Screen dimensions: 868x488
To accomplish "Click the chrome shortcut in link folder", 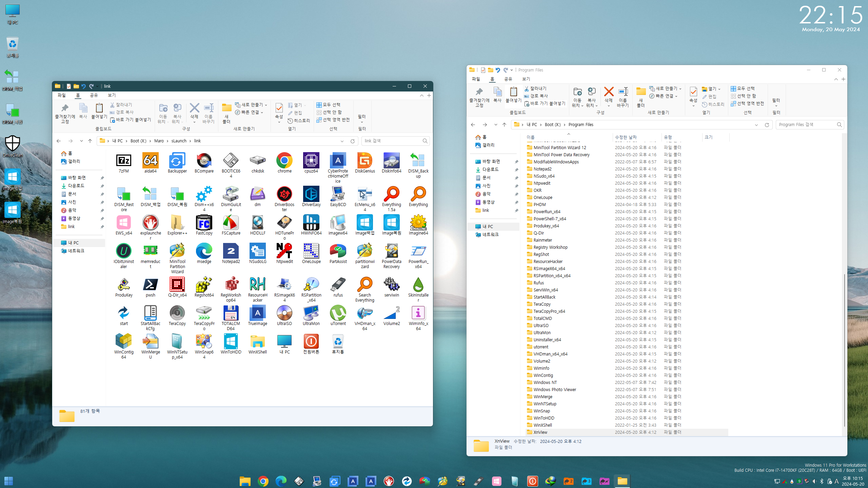I will [284, 160].
